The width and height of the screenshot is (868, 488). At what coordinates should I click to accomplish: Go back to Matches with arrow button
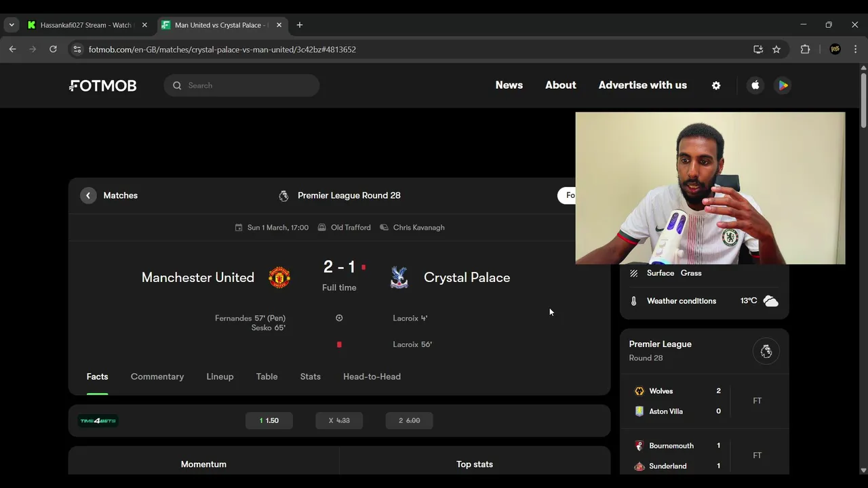tap(88, 195)
